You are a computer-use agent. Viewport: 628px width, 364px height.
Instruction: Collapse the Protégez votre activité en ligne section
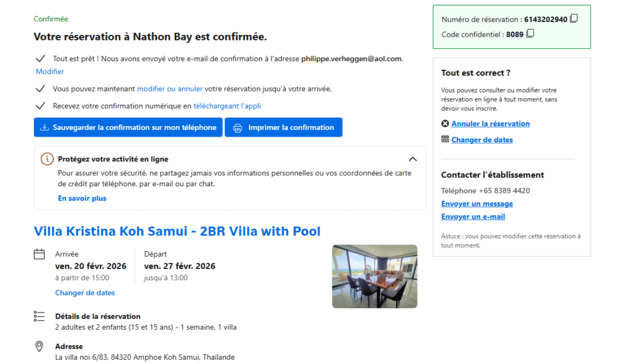point(413,159)
